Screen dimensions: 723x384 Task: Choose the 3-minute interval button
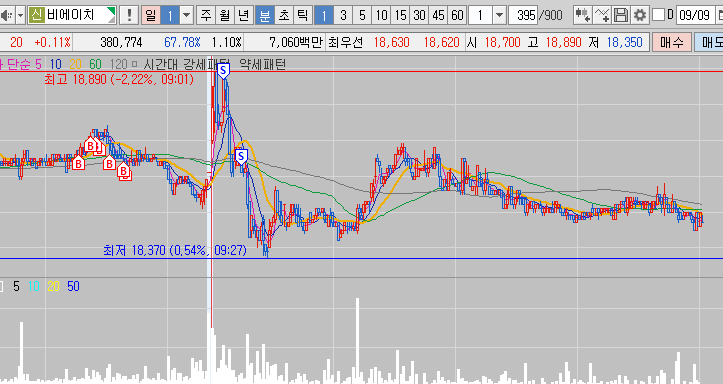343,16
